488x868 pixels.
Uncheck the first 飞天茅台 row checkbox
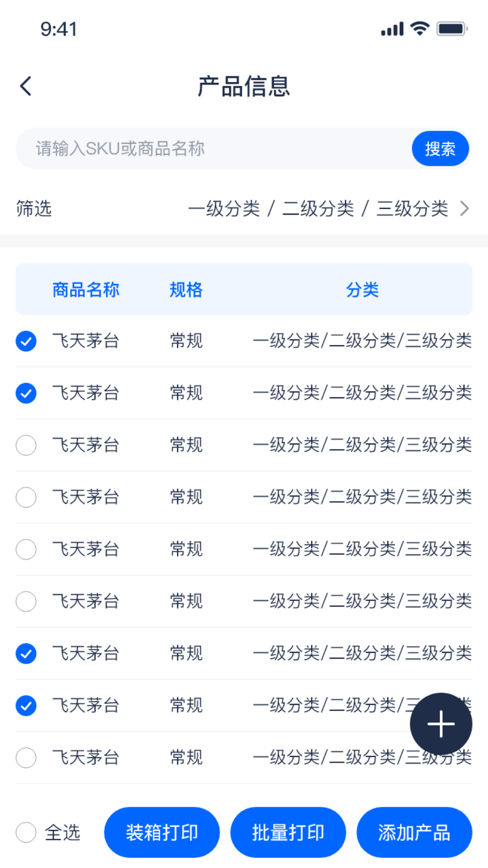(26, 341)
